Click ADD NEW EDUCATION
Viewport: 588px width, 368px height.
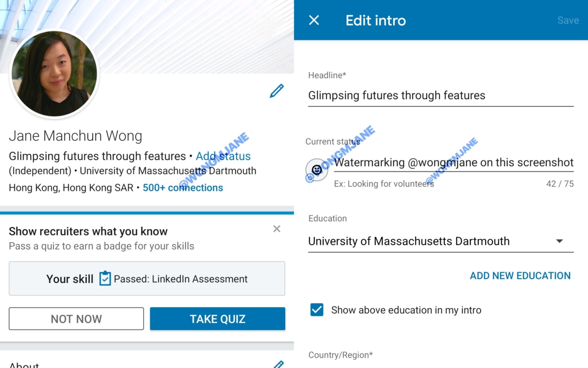pos(520,276)
